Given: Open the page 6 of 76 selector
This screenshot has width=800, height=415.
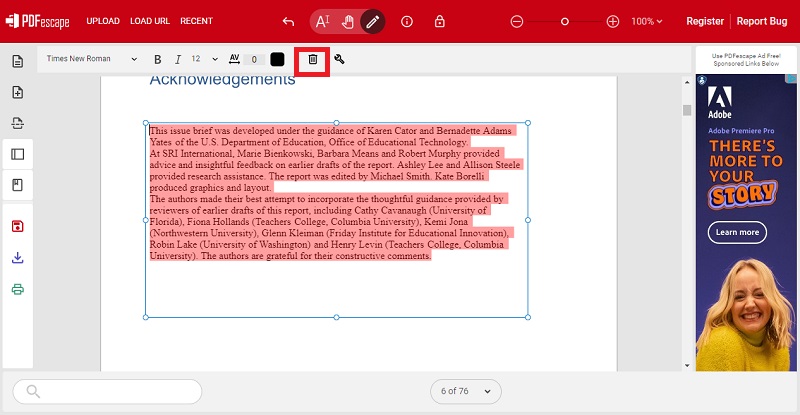Looking at the screenshot, I should coord(465,391).
